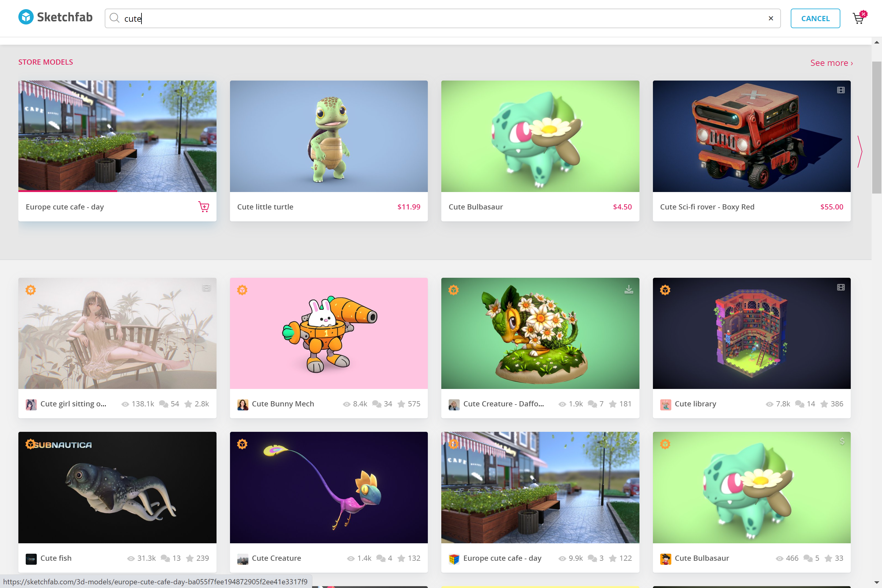882x588 pixels.
Task: Click the animation icon on Cute girl sitting
Action: coord(207,288)
